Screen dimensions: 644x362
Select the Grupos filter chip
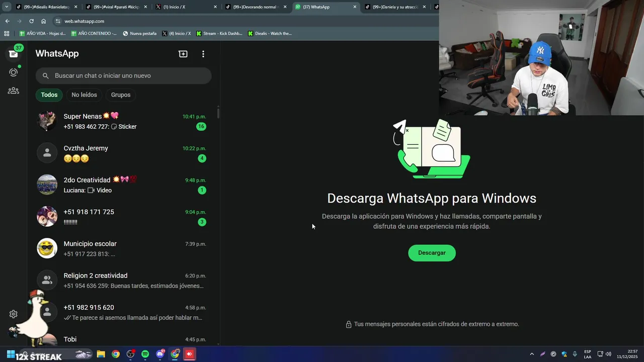coord(121,95)
